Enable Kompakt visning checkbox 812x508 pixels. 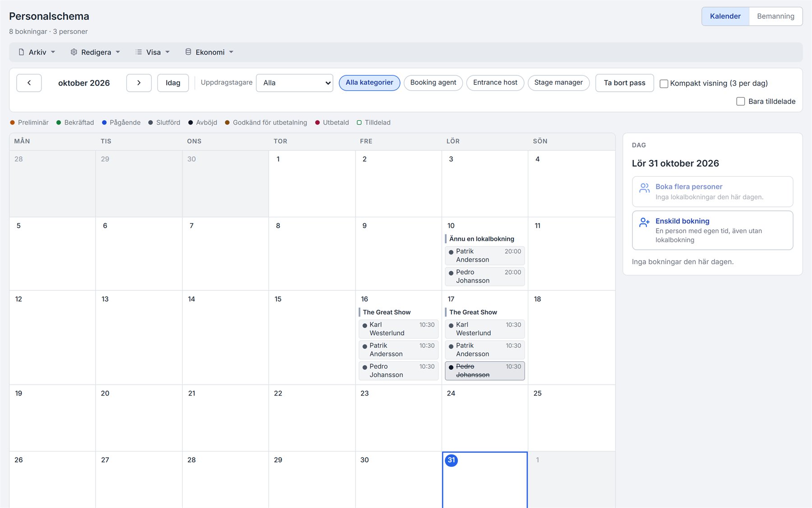pyautogui.click(x=664, y=84)
